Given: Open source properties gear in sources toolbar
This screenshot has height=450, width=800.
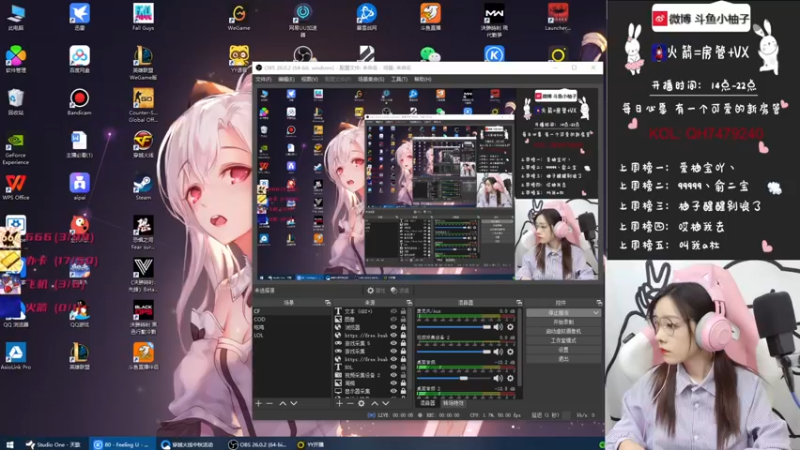Looking at the screenshot, I should pyautogui.click(x=361, y=404).
